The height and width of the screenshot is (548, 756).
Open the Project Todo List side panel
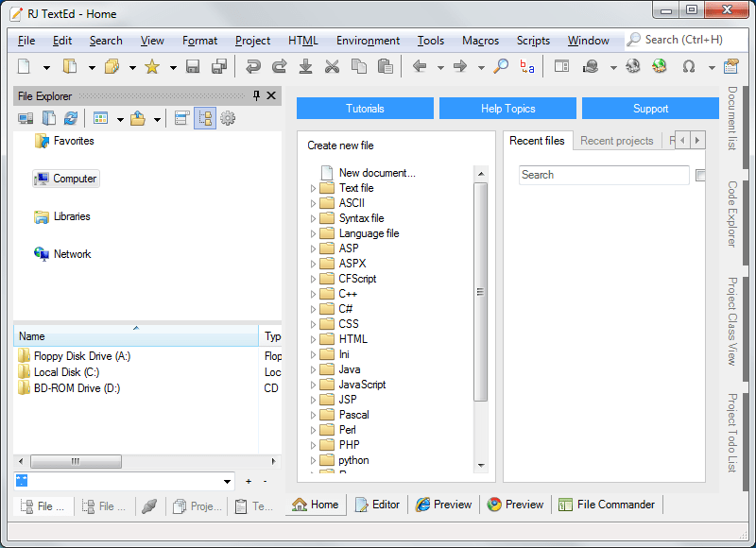coord(731,433)
